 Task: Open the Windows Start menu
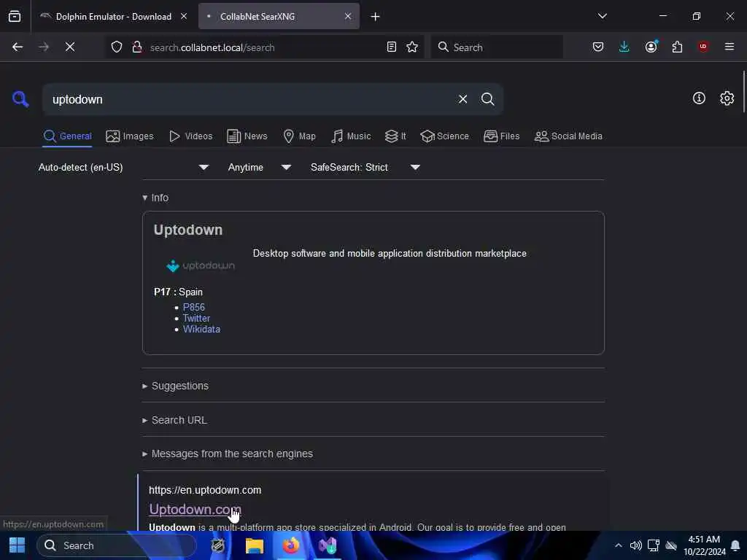point(18,545)
